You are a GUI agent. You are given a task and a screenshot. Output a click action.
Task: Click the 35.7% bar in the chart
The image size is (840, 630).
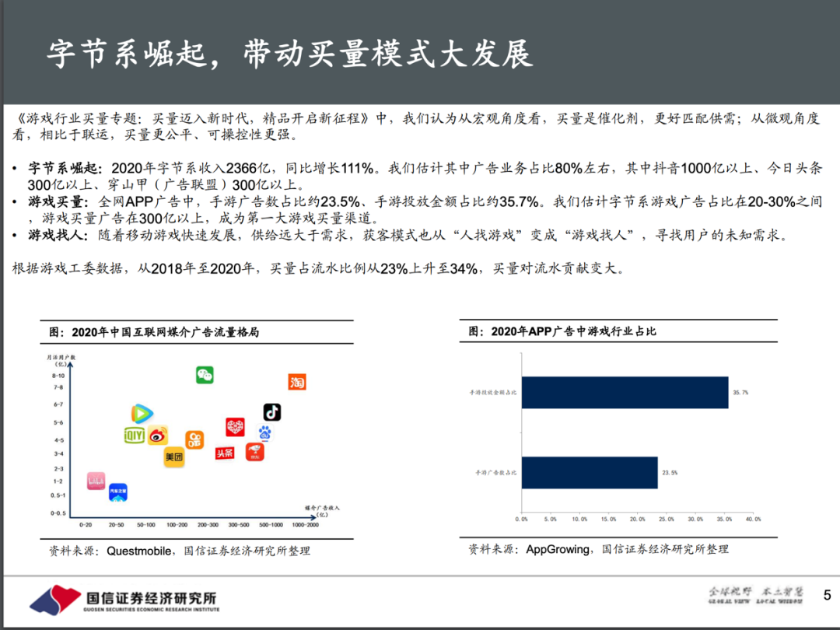[x=625, y=393]
